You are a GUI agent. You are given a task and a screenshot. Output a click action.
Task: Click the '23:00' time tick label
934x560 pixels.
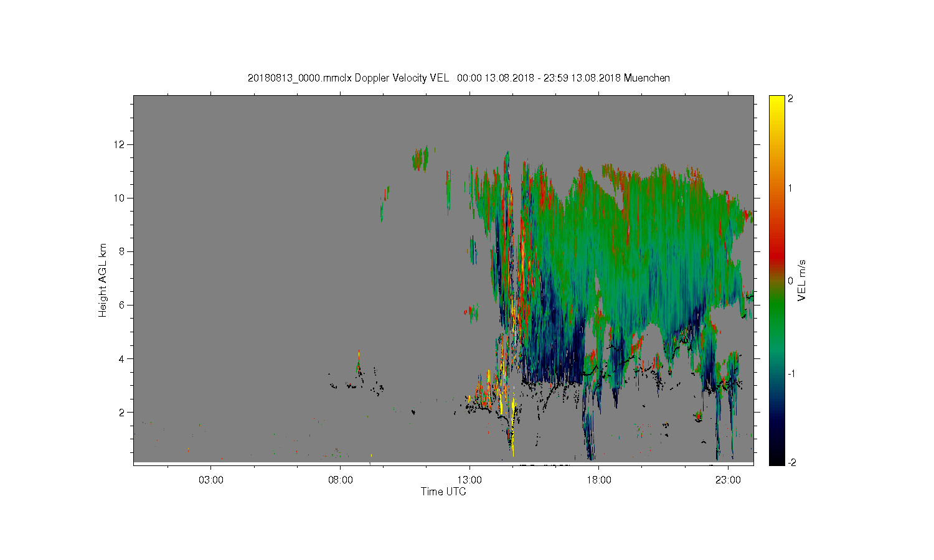[x=728, y=480]
